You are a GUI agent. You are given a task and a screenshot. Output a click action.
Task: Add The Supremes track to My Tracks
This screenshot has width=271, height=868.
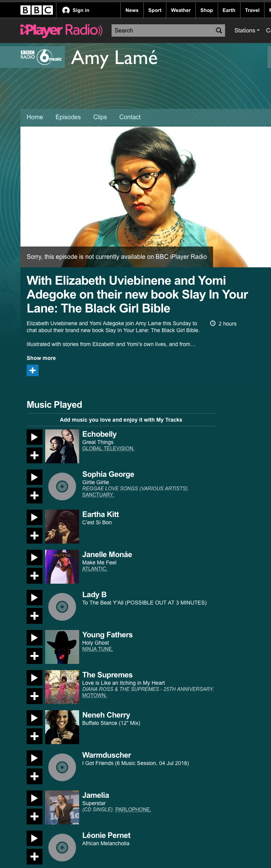point(34,696)
